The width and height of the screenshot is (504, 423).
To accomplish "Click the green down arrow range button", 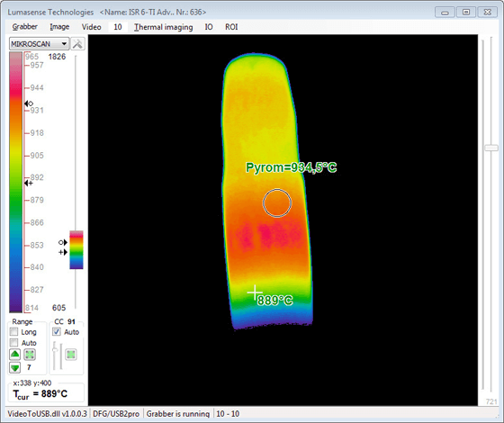I will click(15, 367).
